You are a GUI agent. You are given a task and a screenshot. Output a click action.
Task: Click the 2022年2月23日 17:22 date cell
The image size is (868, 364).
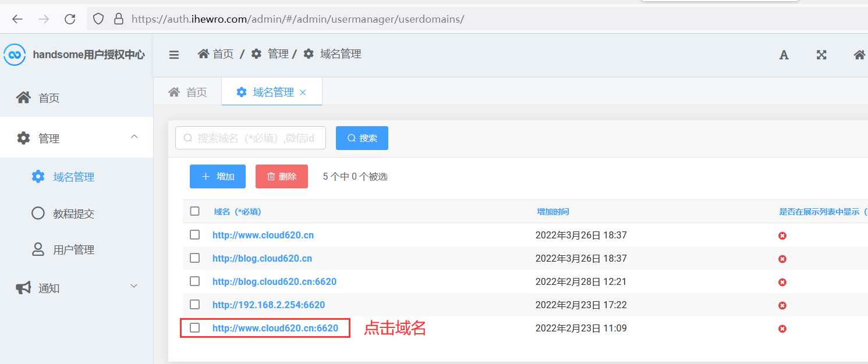tap(581, 305)
